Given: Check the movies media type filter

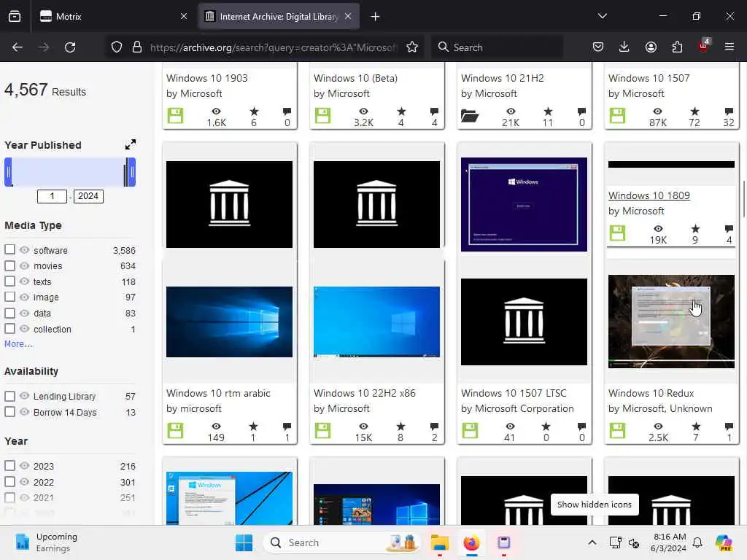Looking at the screenshot, I should coord(9,265).
